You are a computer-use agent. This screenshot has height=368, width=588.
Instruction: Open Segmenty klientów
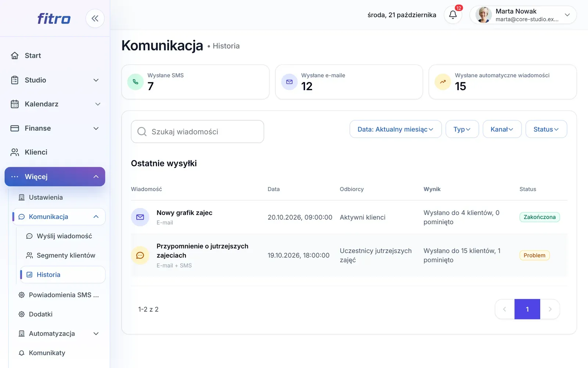point(66,255)
